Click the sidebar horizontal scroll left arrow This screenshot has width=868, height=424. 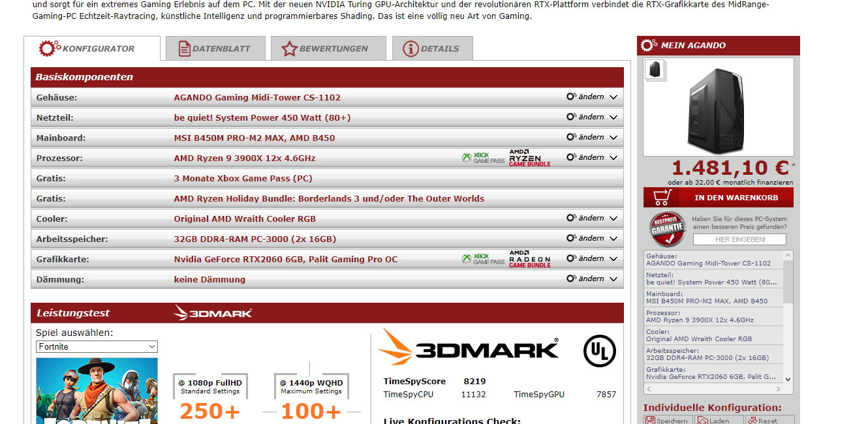649,389
